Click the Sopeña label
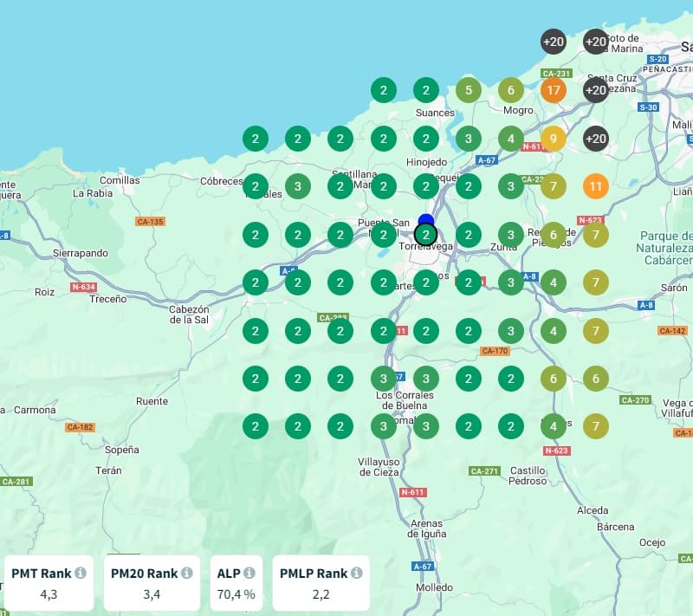Viewport: 693px width, 616px height. tap(122, 450)
